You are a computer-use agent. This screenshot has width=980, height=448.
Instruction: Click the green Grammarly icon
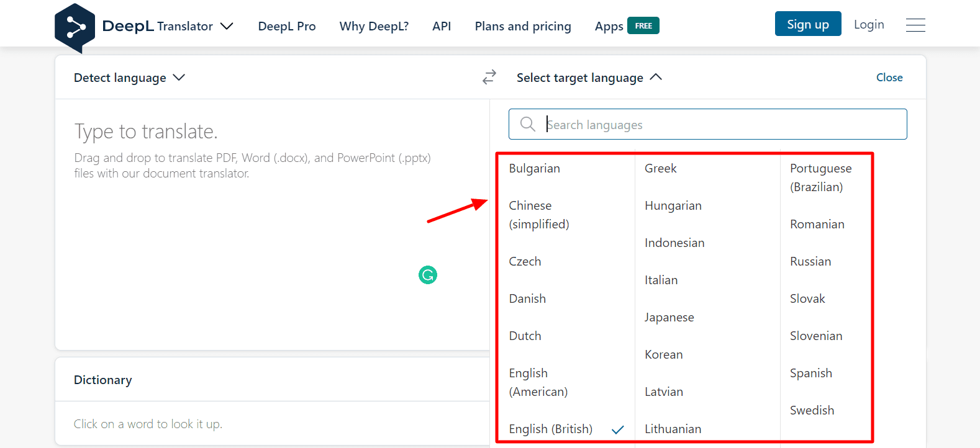coord(428,275)
